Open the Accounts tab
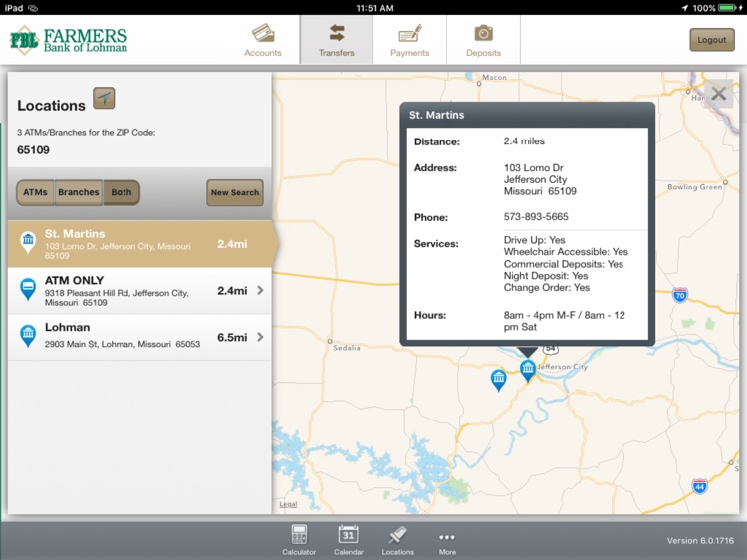 click(x=263, y=40)
